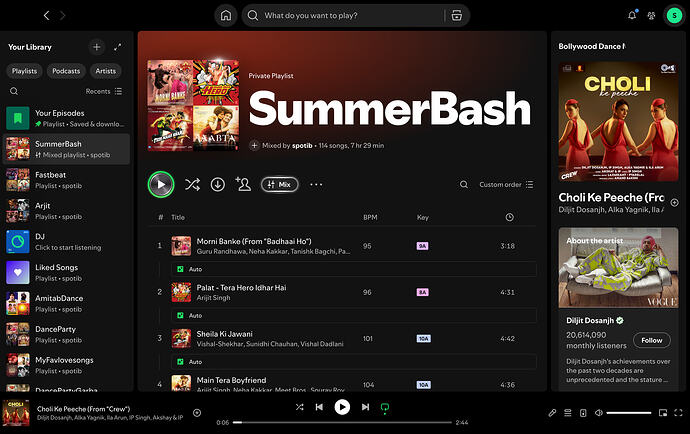Viewport: 690px width, 434px height.
Task: Search within the playlist
Action: pyautogui.click(x=464, y=184)
